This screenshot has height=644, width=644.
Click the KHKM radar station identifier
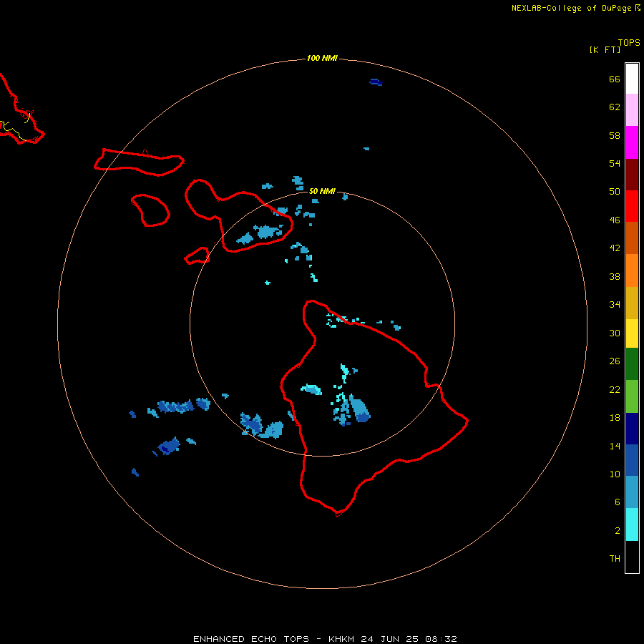coord(342,639)
